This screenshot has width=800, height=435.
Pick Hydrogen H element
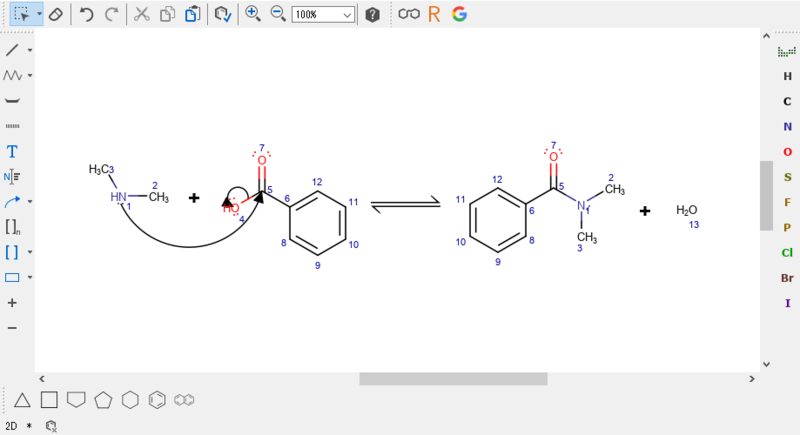[x=788, y=76]
